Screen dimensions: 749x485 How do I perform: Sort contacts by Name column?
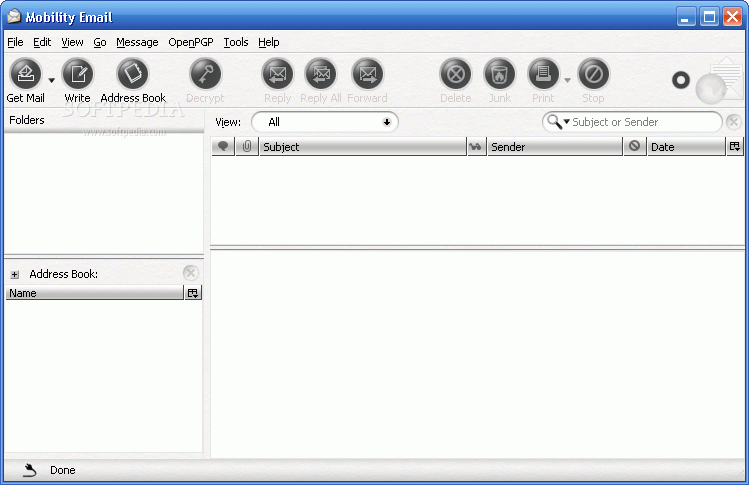pyautogui.click(x=95, y=293)
